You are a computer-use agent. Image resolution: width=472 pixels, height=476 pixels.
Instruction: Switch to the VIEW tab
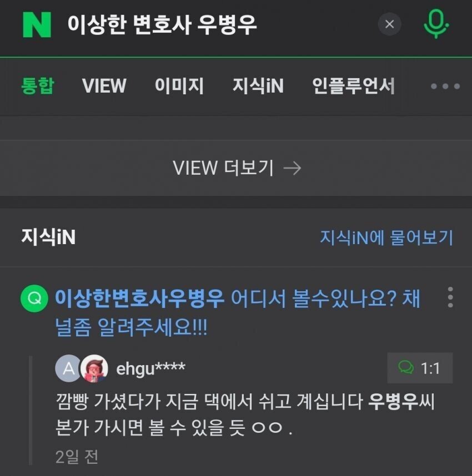pyautogui.click(x=104, y=86)
